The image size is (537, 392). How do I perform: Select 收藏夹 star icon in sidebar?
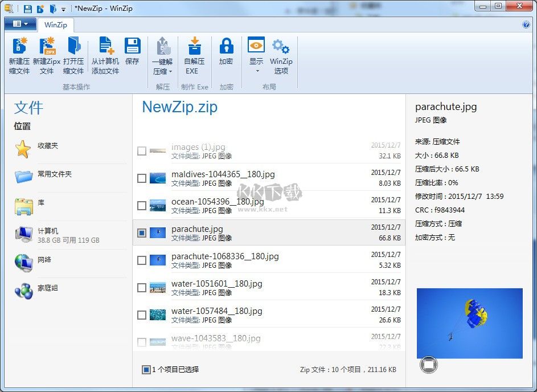tap(23, 149)
